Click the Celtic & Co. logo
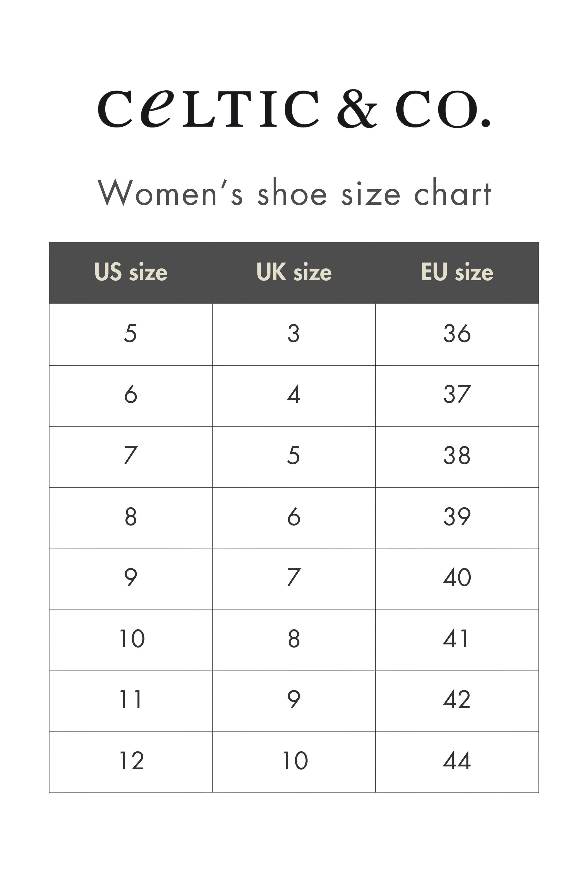Image resolution: width=588 pixels, height=882 pixels. [294, 109]
